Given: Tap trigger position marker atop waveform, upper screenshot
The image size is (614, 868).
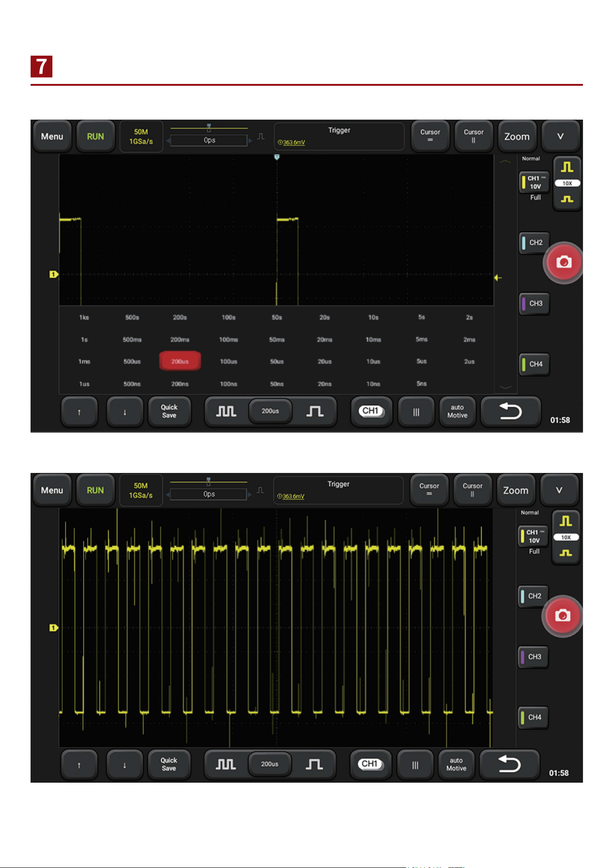Looking at the screenshot, I should point(277,157).
